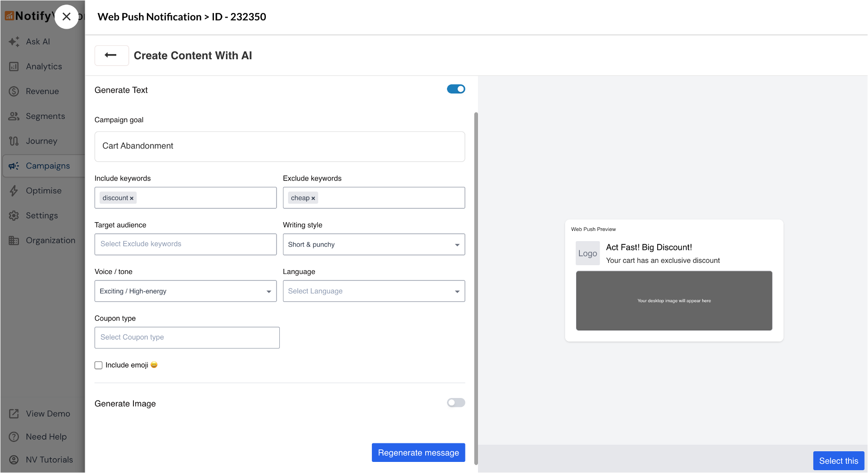Open the Ask AI panel

click(37, 42)
